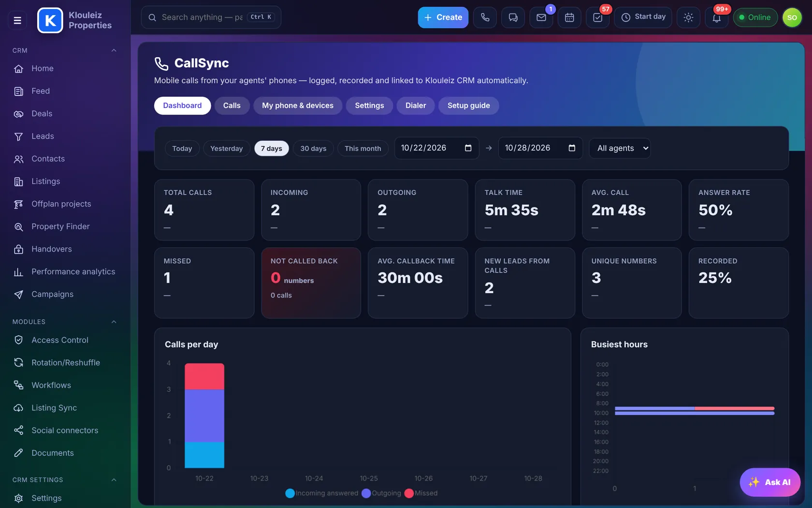
Task: Click the Outgoing legend color dot
Action: pos(366,493)
